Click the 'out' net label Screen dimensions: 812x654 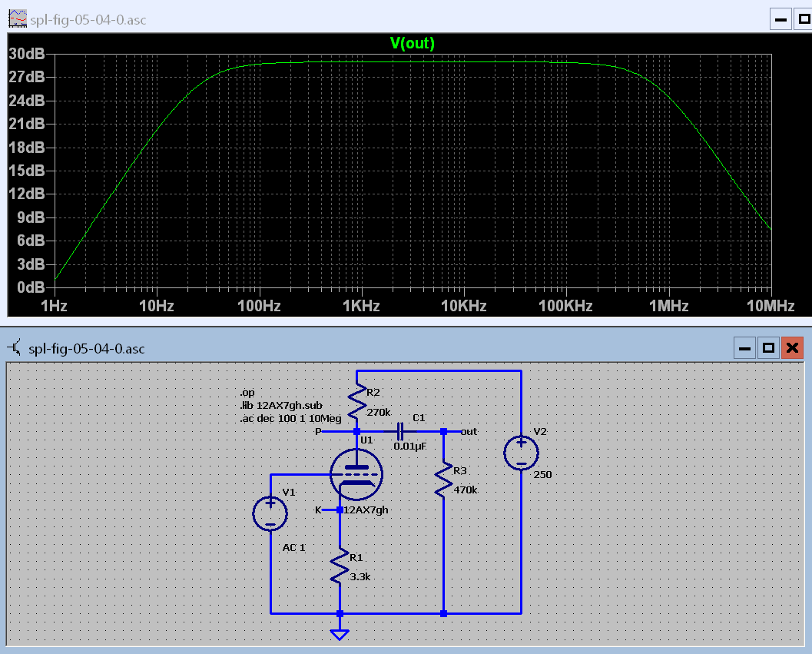tap(469, 432)
